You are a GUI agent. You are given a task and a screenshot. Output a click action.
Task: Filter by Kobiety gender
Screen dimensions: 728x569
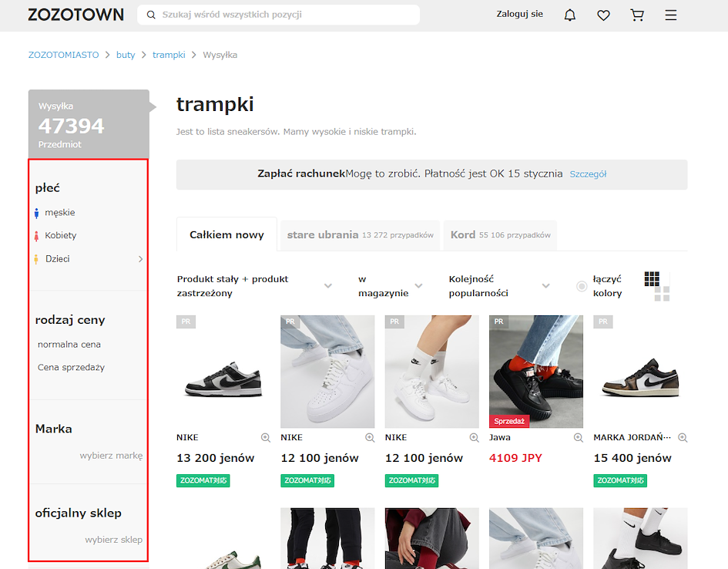tap(60, 235)
